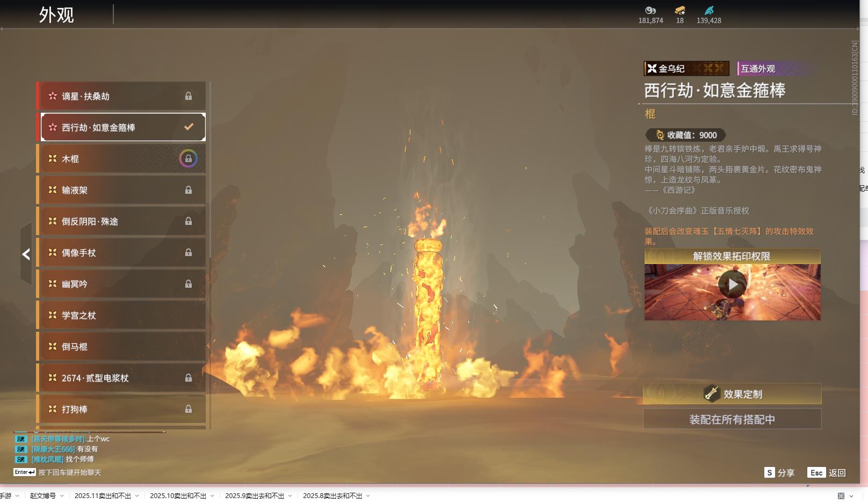Collapse the skin list with left arrow
This screenshot has height=504, width=868.
click(26, 254)
